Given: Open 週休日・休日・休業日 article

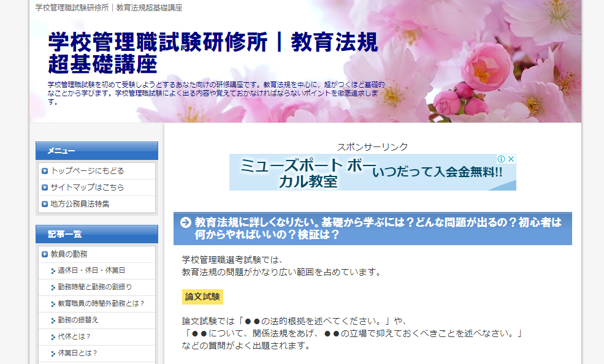Looking at the screenshot, I should [91, 270].
